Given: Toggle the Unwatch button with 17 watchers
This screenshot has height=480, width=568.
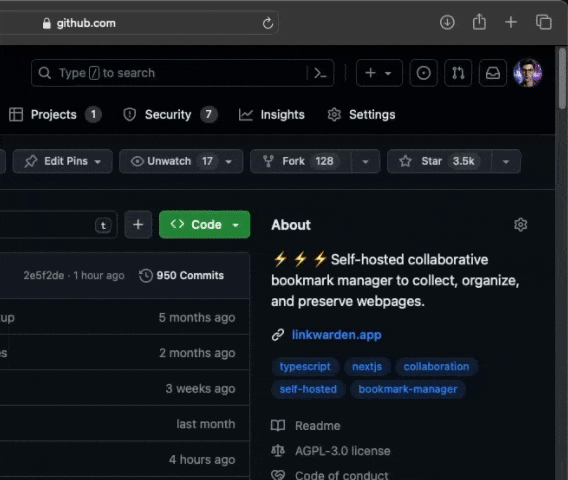Looking at the screenshot, I should click(x=181, y=161).
